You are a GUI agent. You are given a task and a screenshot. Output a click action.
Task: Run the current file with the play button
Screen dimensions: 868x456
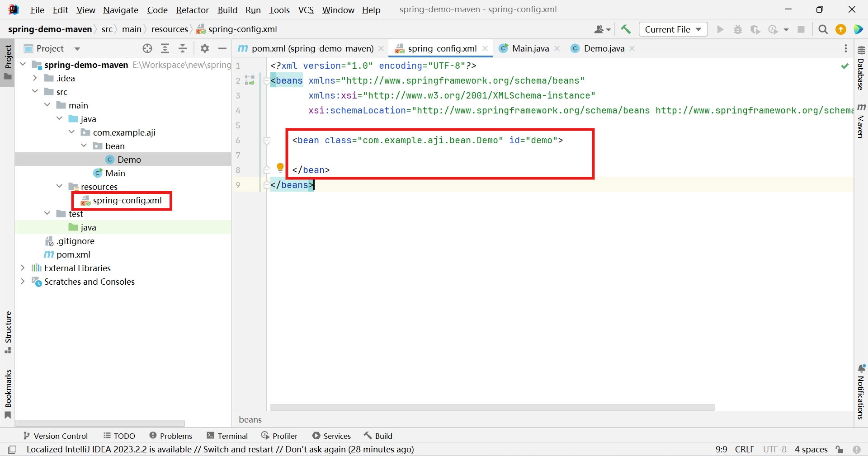[721, 29]
